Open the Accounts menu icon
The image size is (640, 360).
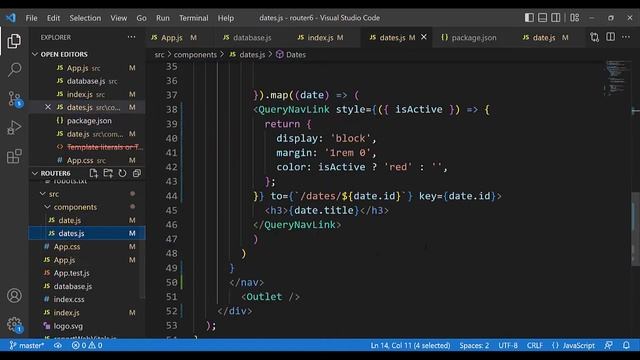14,295
